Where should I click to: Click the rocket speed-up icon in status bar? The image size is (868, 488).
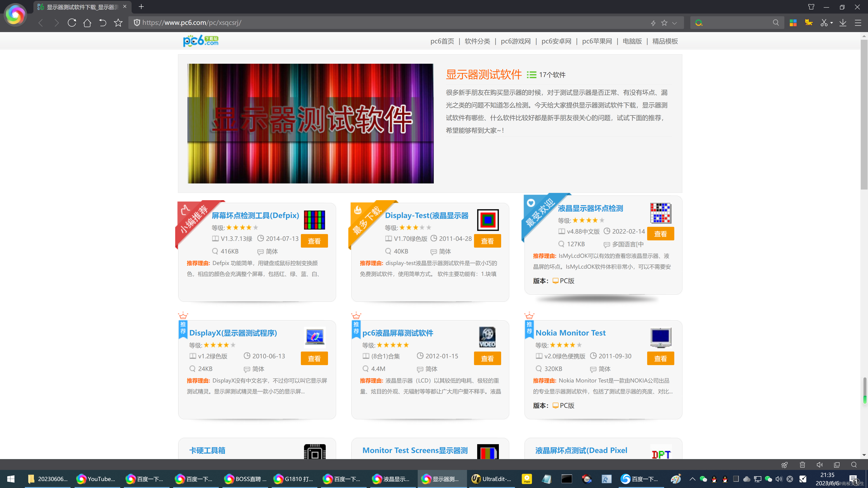[784, 465]
